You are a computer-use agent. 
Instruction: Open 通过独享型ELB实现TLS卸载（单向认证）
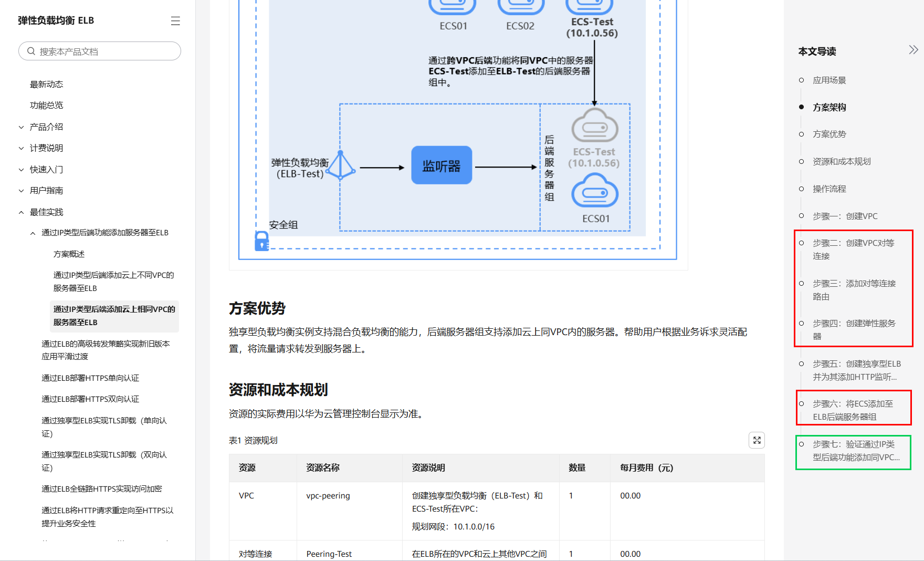click(104, 427)
